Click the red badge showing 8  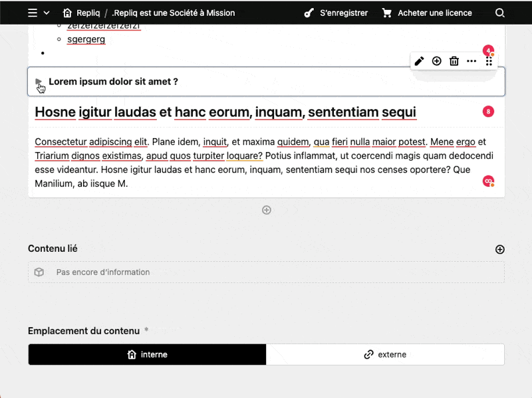click(488, 112)
